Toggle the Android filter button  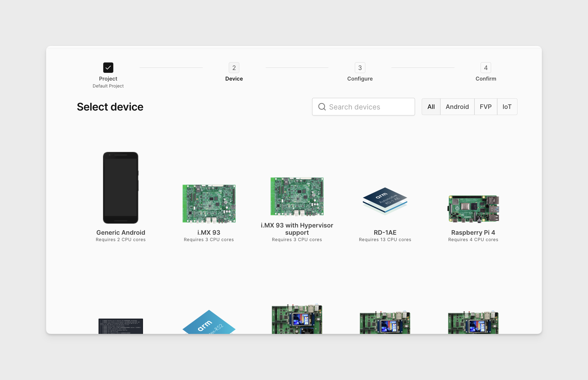click(457, 106)
